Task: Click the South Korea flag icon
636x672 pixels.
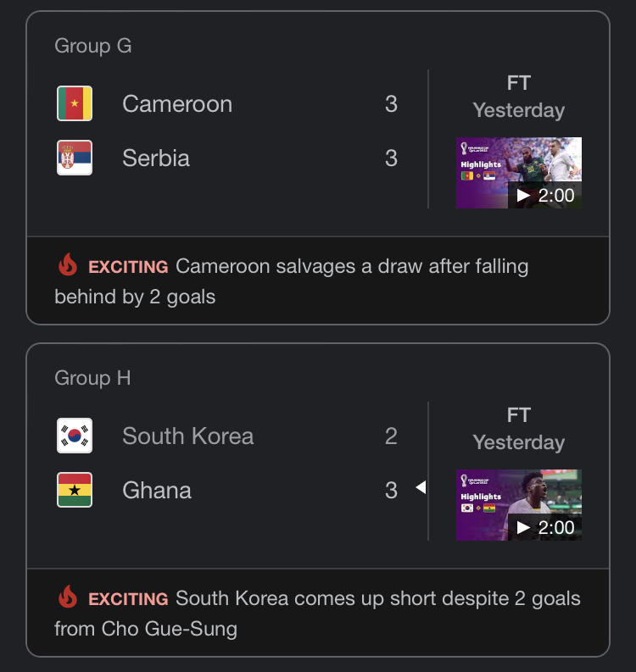Action: (x=75, y=436)
